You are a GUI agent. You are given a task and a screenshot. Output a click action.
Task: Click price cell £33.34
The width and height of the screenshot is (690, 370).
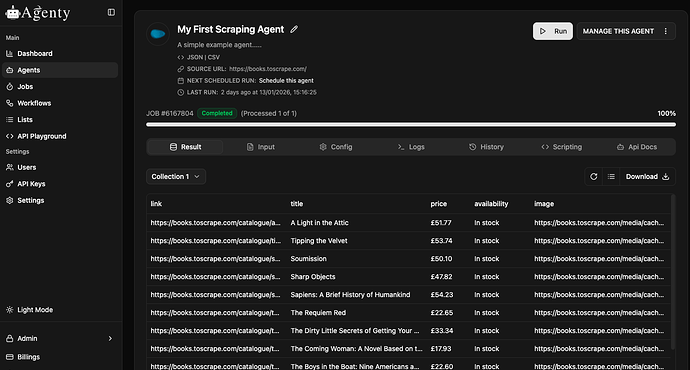point(442,331)
